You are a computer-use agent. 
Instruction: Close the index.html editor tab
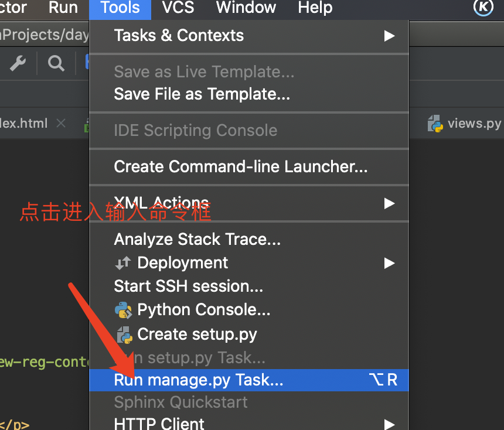(61, 123)
